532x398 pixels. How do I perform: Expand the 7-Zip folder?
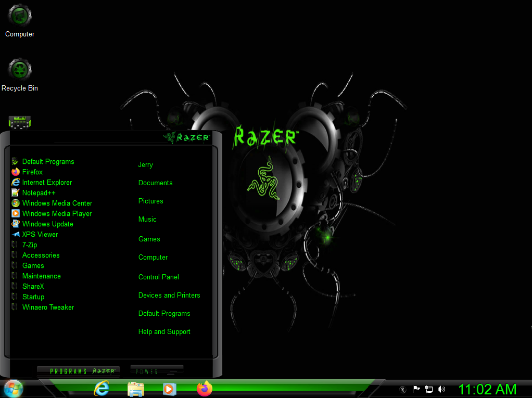pos(24,245)
